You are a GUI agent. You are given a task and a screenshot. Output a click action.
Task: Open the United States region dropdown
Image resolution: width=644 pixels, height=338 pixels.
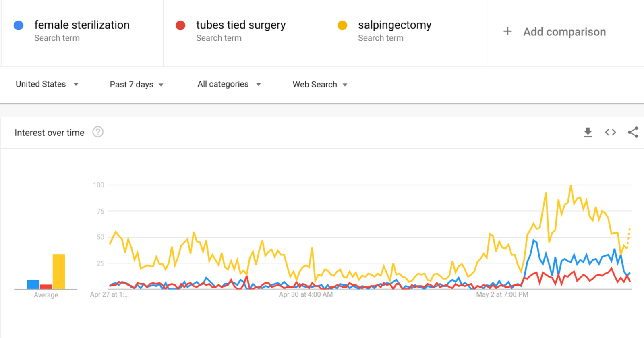point(47,84)
